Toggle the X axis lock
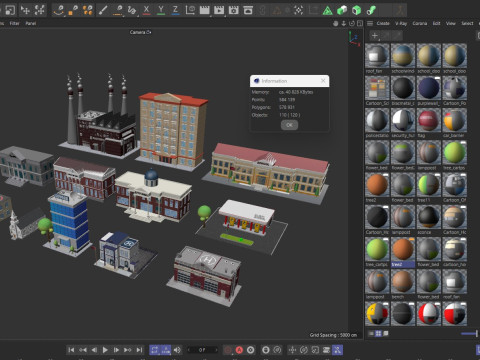Viewport: 480px width, 360px height. (146, 10)
